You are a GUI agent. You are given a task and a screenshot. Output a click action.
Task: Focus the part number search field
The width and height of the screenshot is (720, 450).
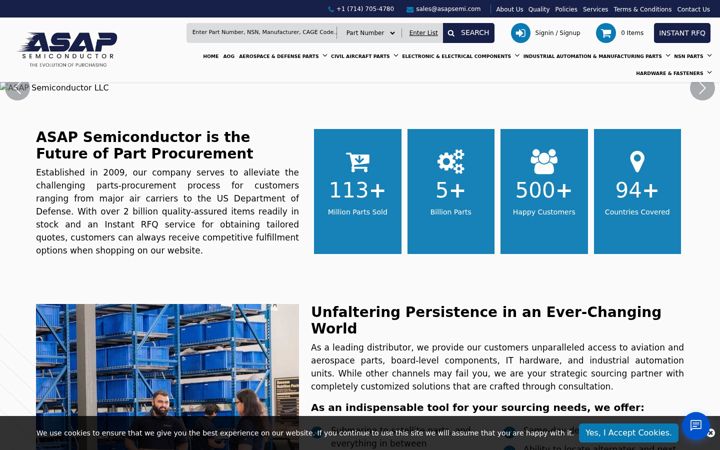click(263, 33)
